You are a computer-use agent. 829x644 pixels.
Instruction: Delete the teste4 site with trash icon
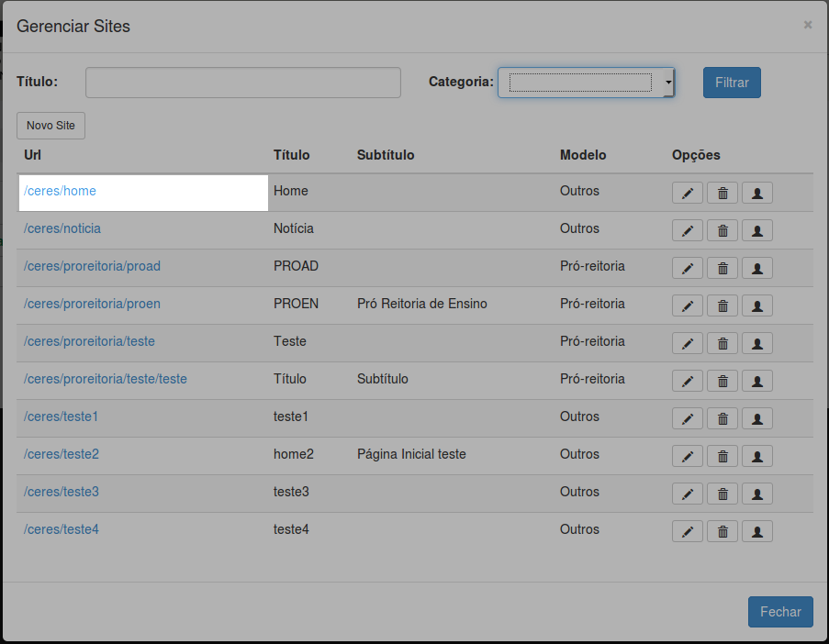click(723, 531)
